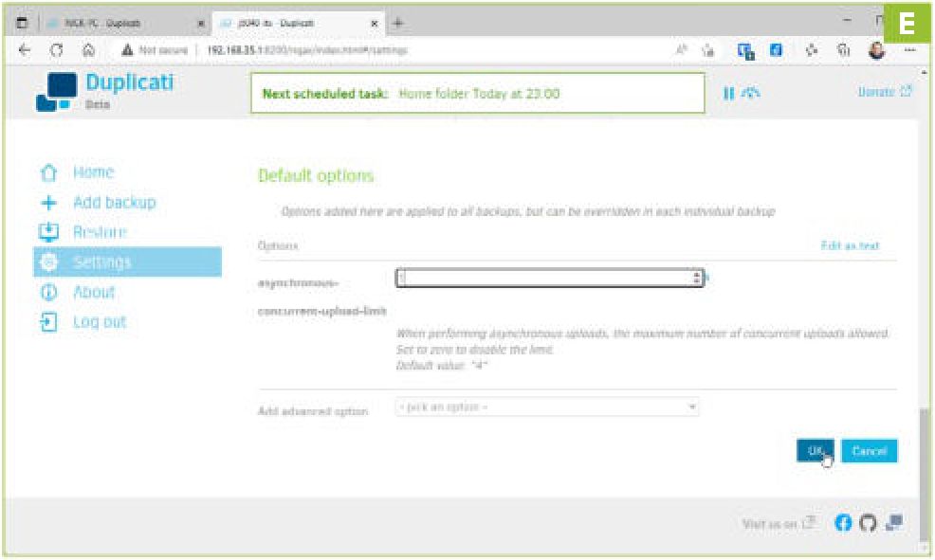Click Log out in the sidebar

100,322
